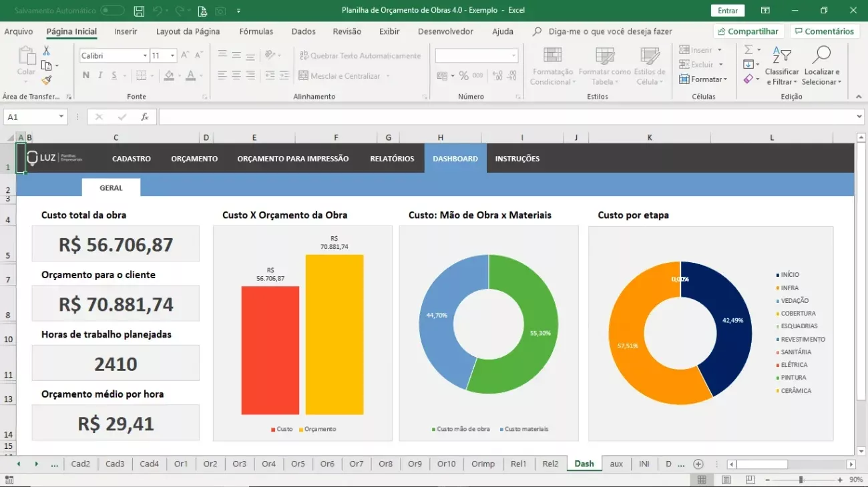Toggle Italic (I) formatting
The width and height of the screenshot is (868, 487).
pyautogui.click(x=100, y=75)
